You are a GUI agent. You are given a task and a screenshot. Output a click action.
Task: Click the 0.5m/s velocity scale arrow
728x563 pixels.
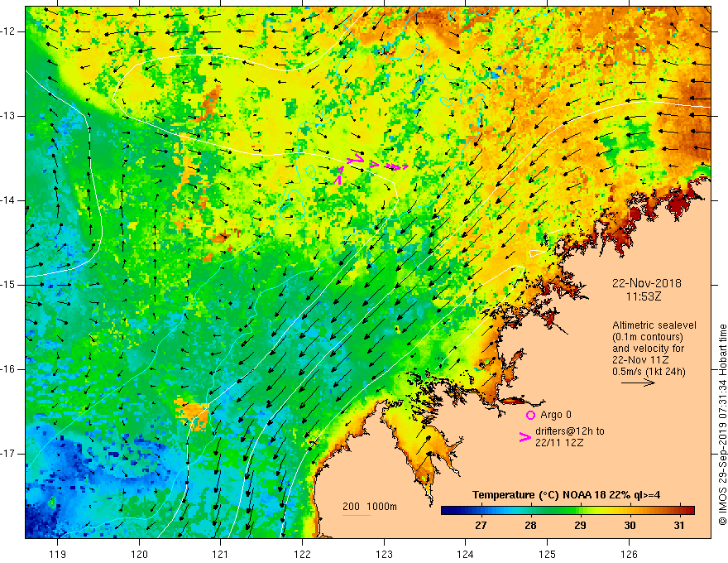(x=638, y=383)
